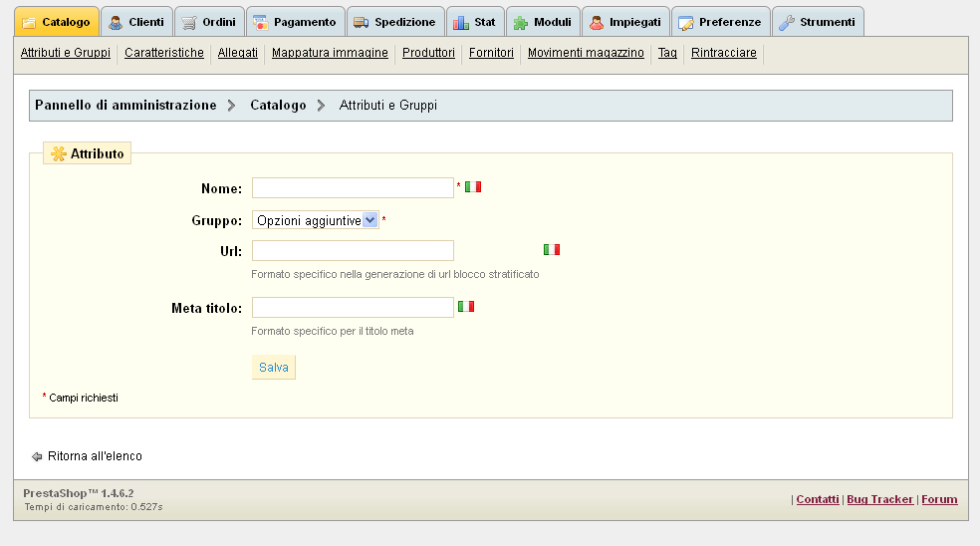Image resolution: width=980 pixels, height=546 pixels.
Task: Open the Preferenze tab
Action: coord(719,22)
